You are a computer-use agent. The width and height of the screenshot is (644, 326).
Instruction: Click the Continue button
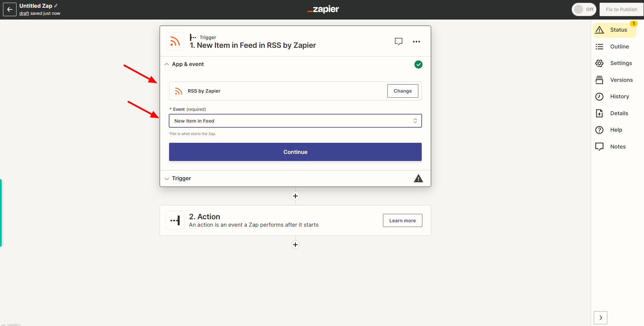pos(295,152)
